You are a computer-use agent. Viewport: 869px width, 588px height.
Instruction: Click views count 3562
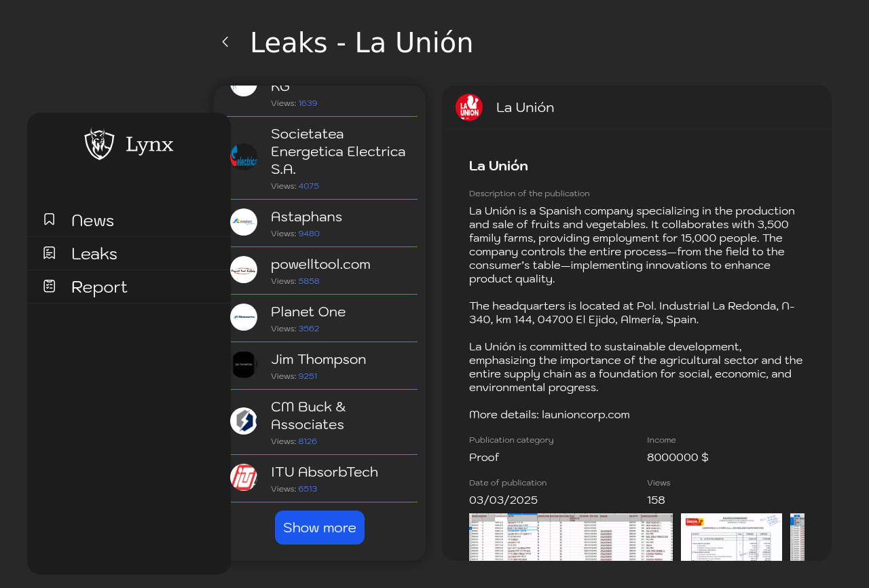point(309,329)
